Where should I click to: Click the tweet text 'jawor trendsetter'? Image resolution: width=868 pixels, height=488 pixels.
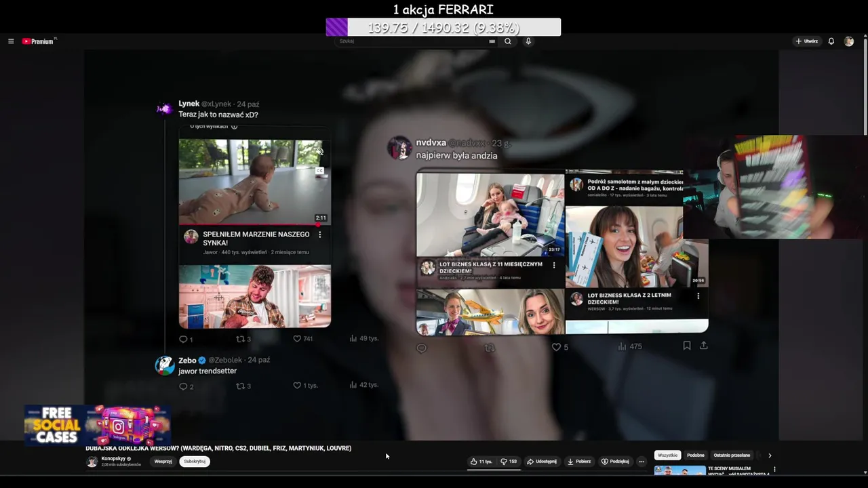(x=208, y=371)
